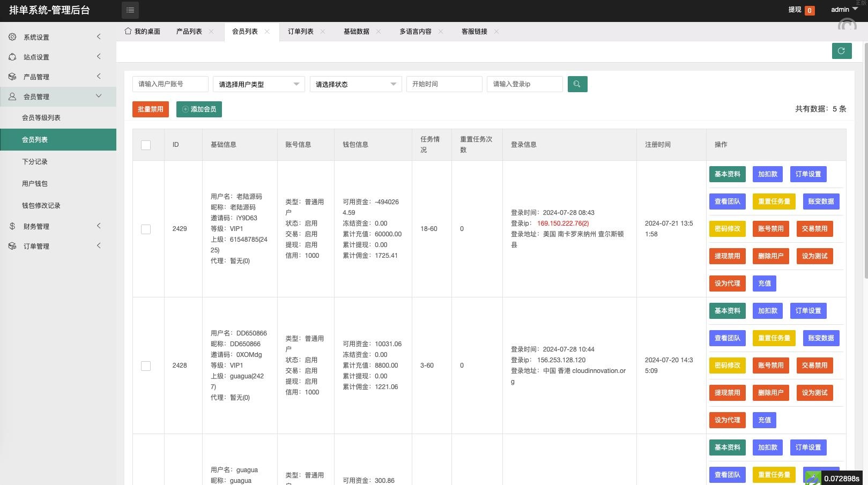
Task: Click the vertical page scrollbar
Action: [x=865, y=161]
